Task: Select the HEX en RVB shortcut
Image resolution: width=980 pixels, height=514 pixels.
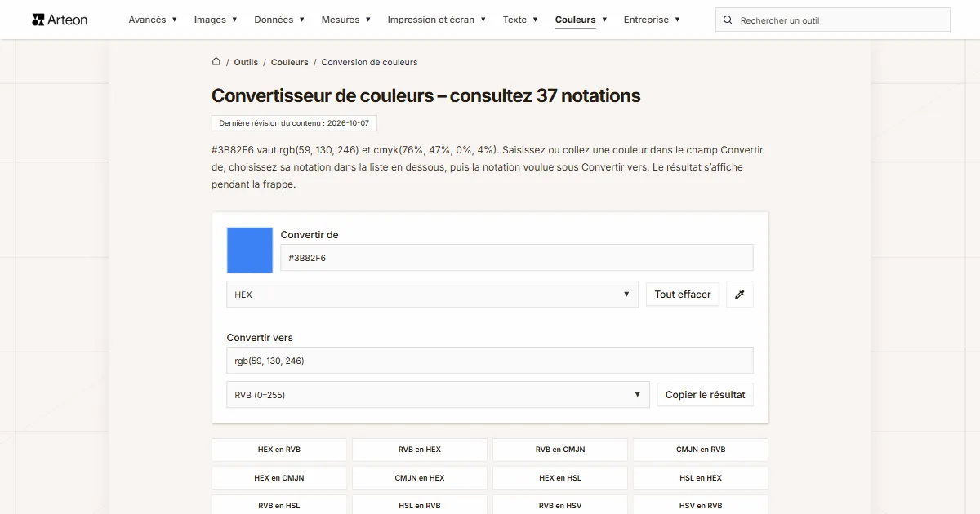Action: coord(279,450)
